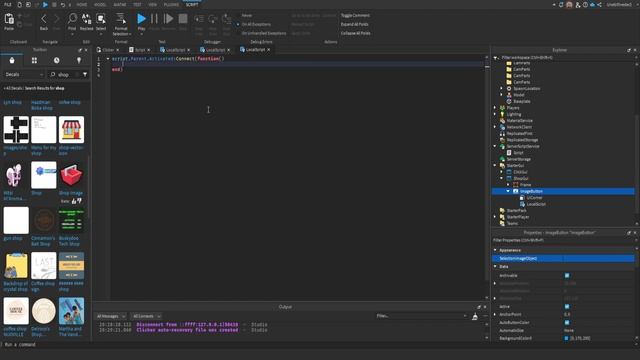Select the red basket Shop Image thumbnail

(x=71, y=175)
